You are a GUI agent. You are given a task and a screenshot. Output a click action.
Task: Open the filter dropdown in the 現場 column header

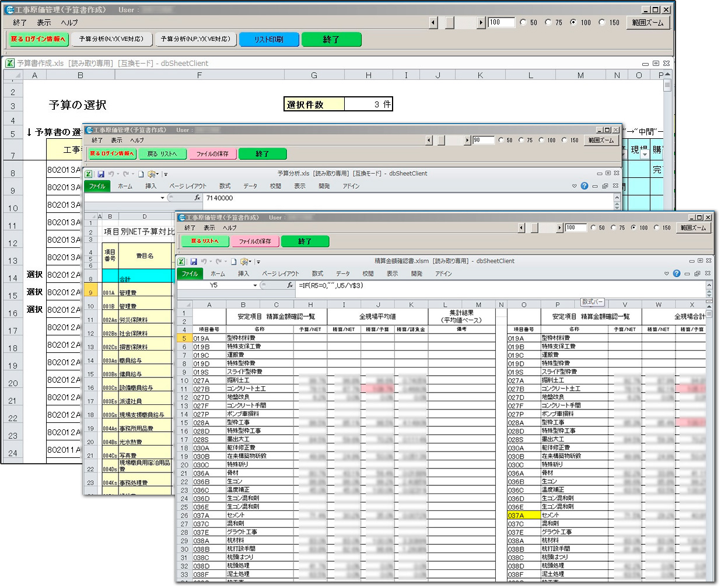pos(645,154)
